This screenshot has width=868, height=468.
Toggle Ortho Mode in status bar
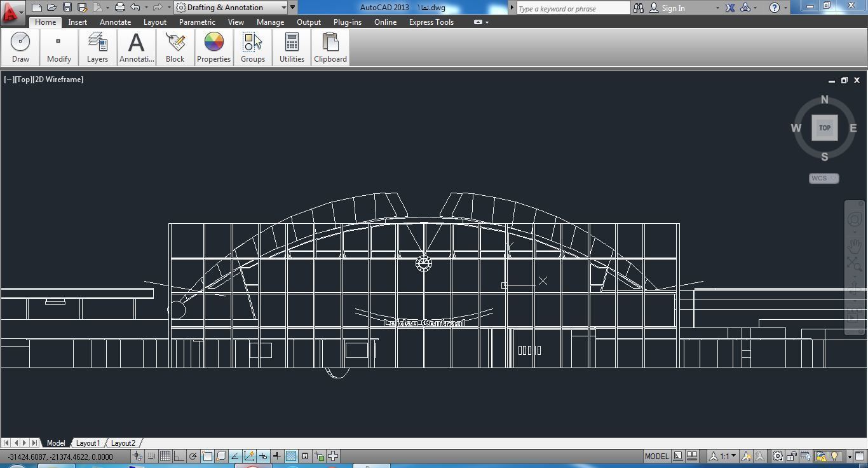click(179, 456)
